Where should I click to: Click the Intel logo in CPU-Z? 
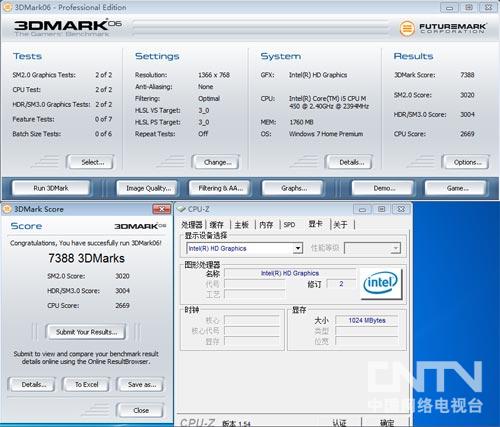tap(381, 284)
